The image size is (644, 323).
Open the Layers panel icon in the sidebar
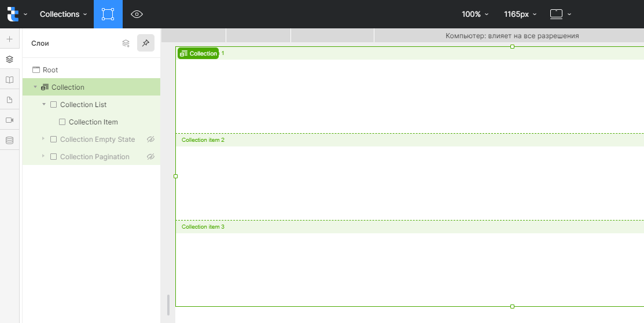tap(10, 59)
